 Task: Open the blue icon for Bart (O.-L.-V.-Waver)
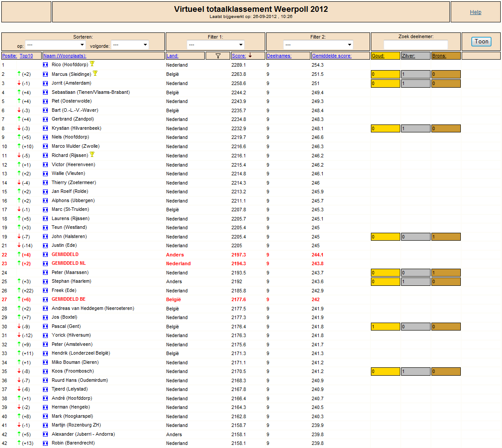coord(46,110)
